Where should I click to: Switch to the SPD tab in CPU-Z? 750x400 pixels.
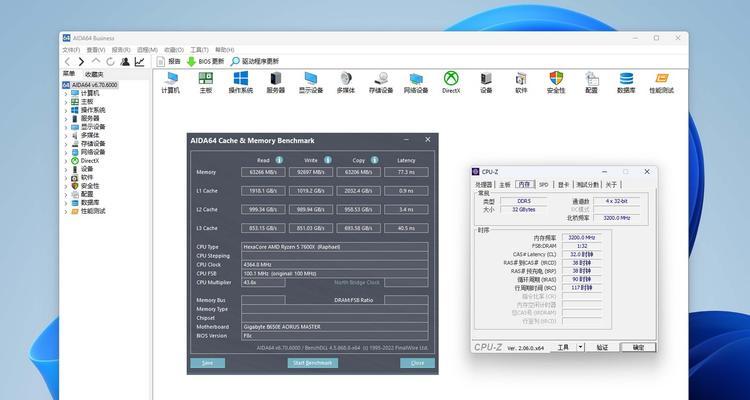click(544, 184)
